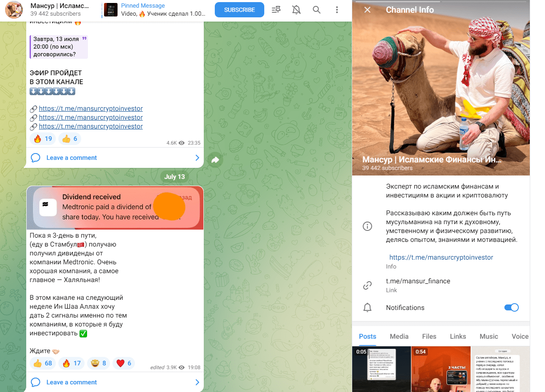This screenshot has height=392, width=545.
Task: Open the comments view icon in header
Action: (x=276, y=9)
